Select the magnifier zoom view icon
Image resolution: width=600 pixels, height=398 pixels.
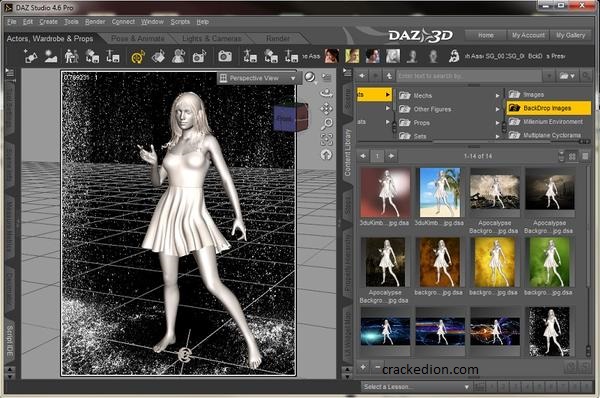326,124
